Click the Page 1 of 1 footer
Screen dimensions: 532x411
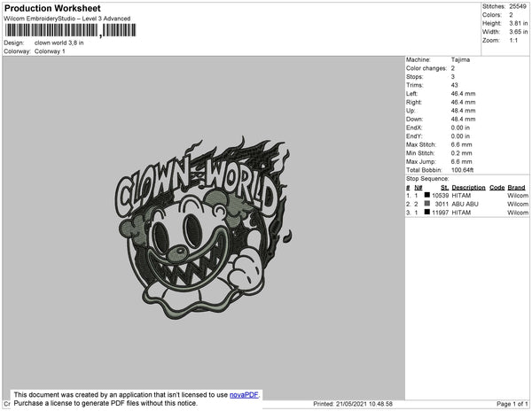(512, 404)
